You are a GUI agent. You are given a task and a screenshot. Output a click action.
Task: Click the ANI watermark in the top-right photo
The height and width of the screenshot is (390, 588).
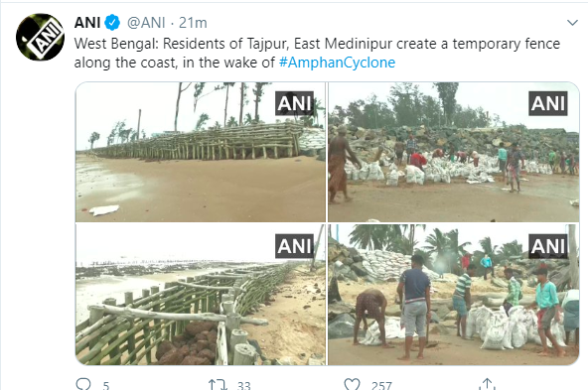coord(548,103)
